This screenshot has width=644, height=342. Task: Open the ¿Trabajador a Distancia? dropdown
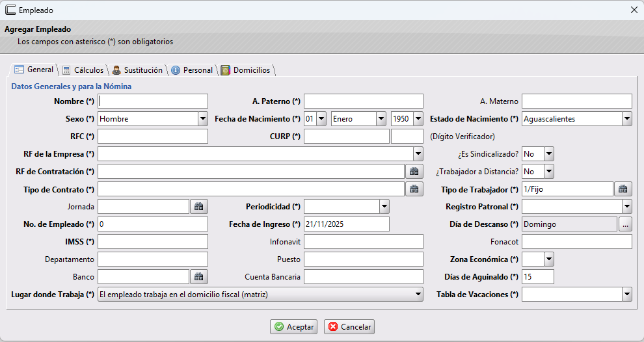pyautogui.click(x=549, y=172)
